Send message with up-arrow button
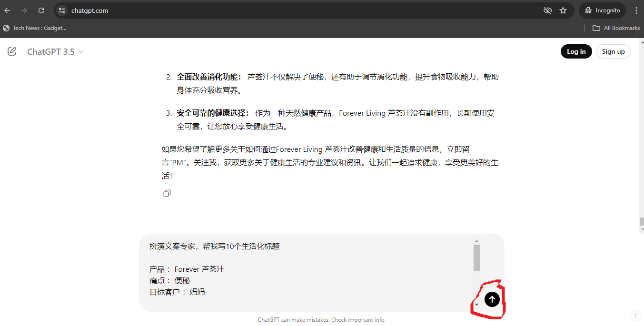Viewport: 644px width, 326px height. 492,299
